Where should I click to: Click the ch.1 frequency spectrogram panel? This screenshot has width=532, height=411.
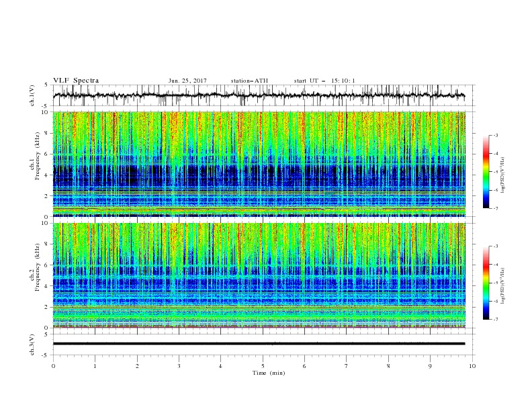pos(259,164)
